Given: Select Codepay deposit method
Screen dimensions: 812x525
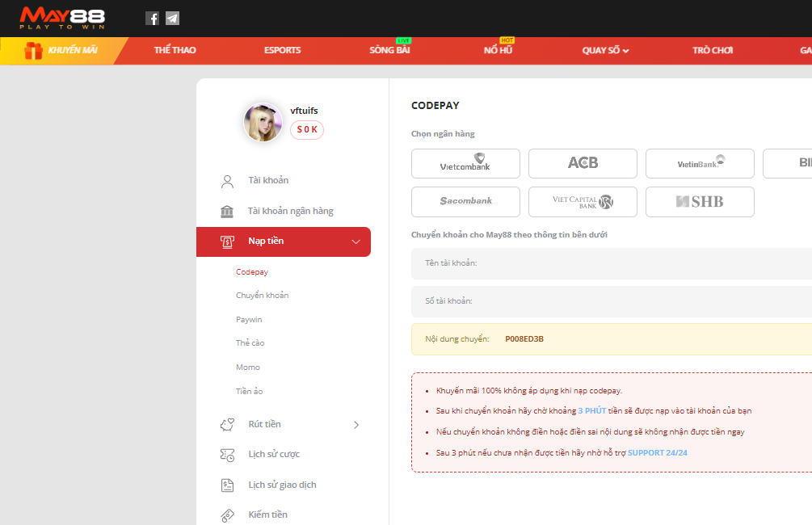Looking at the screenshot, I should tap(251, 272).
